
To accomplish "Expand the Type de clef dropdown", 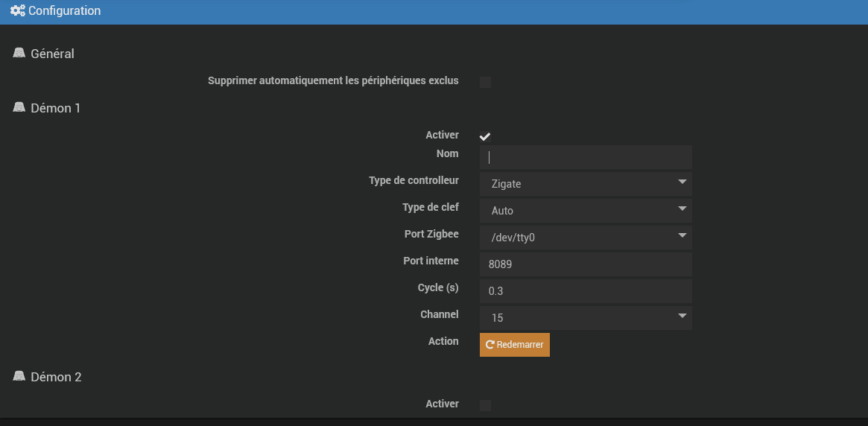I will tap(586, 211).
